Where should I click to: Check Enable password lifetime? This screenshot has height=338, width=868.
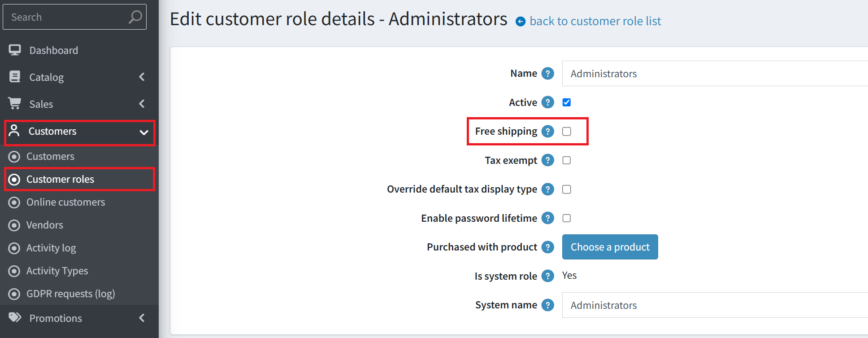pos(567,218)
